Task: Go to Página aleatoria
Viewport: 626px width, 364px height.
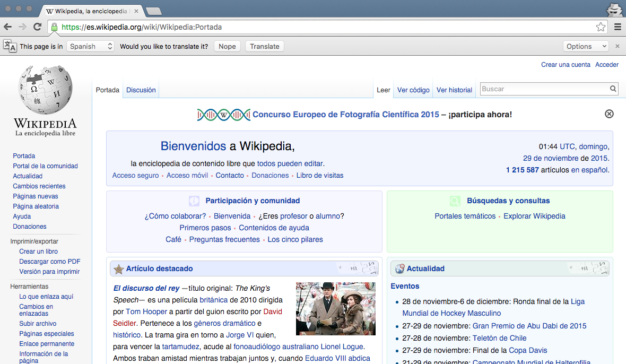Action: coord(36,206)
